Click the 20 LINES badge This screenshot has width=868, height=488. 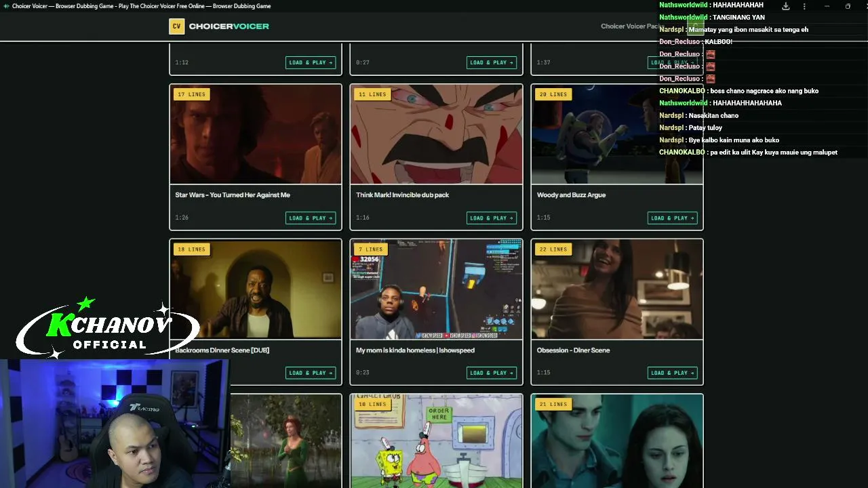click(x=553, y=94)
